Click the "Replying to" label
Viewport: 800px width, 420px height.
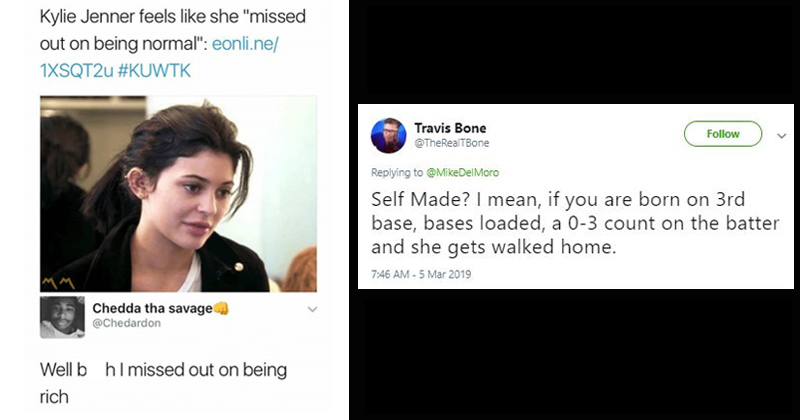tap(393, 170)
